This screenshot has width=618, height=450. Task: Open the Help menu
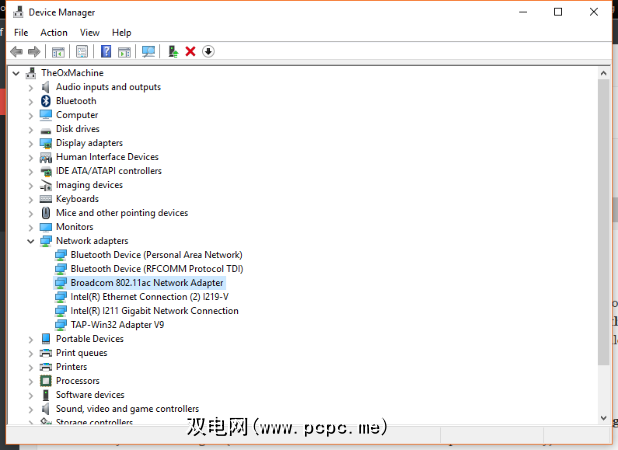[121, 33]
